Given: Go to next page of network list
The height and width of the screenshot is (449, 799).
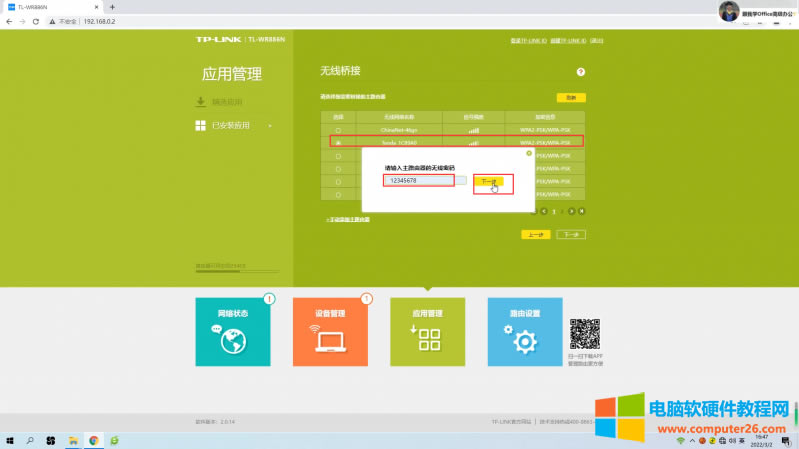Looking at the screenshot, I should [x=571, y=211].
